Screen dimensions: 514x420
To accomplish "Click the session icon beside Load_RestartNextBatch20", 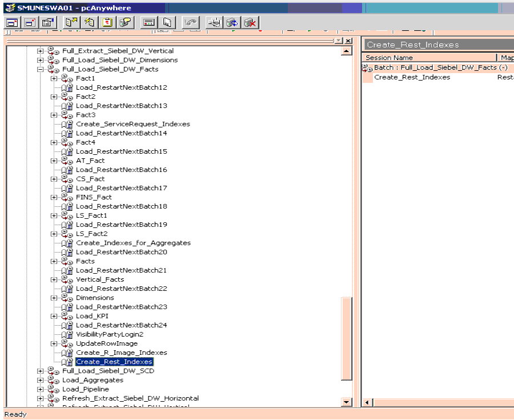I will click(67, 252).
